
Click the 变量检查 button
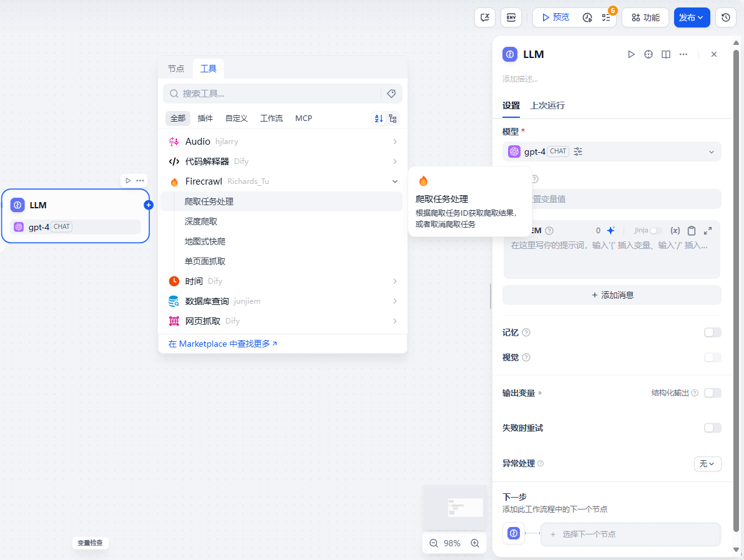(90, 543)
